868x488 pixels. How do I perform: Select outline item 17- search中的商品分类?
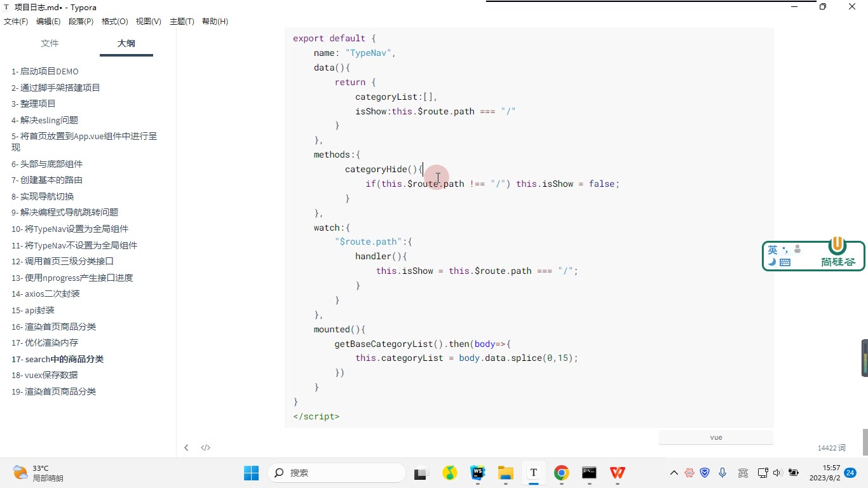(58, 359)
